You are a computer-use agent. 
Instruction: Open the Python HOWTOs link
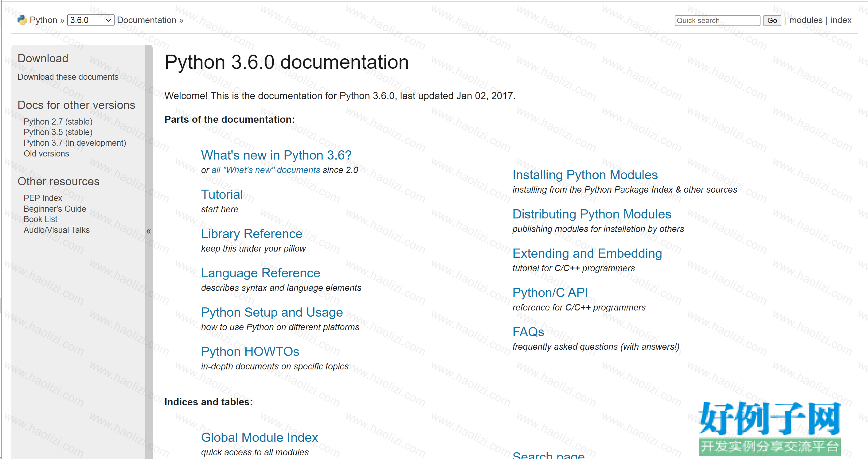coord(250,352)
